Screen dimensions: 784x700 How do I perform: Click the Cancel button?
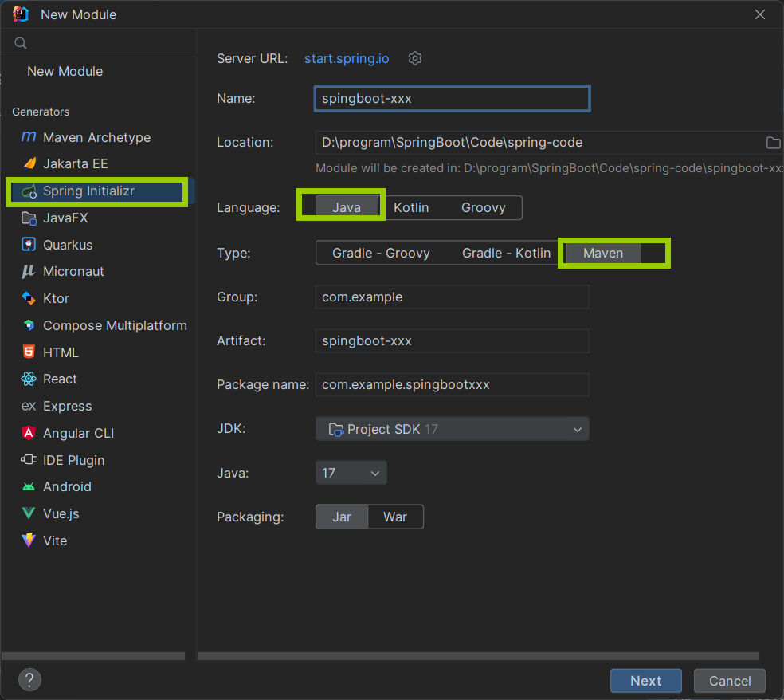click(x=730, y=681)
